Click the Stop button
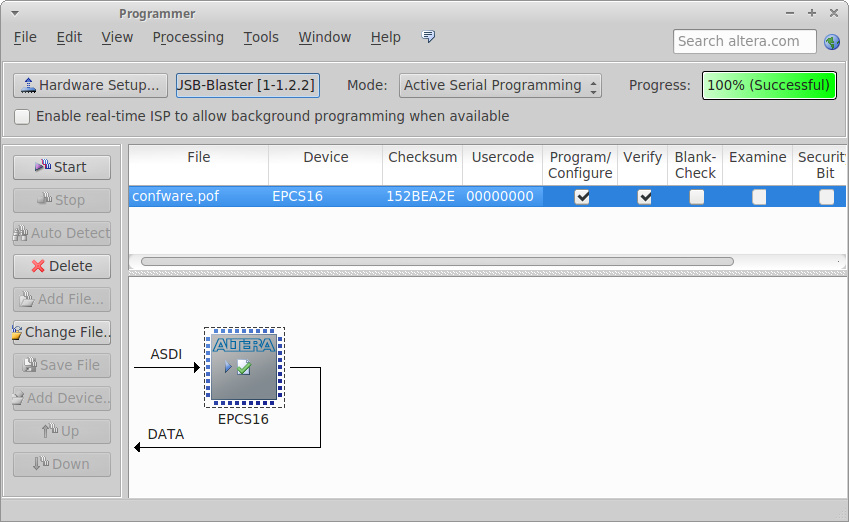 coord(62,200)
